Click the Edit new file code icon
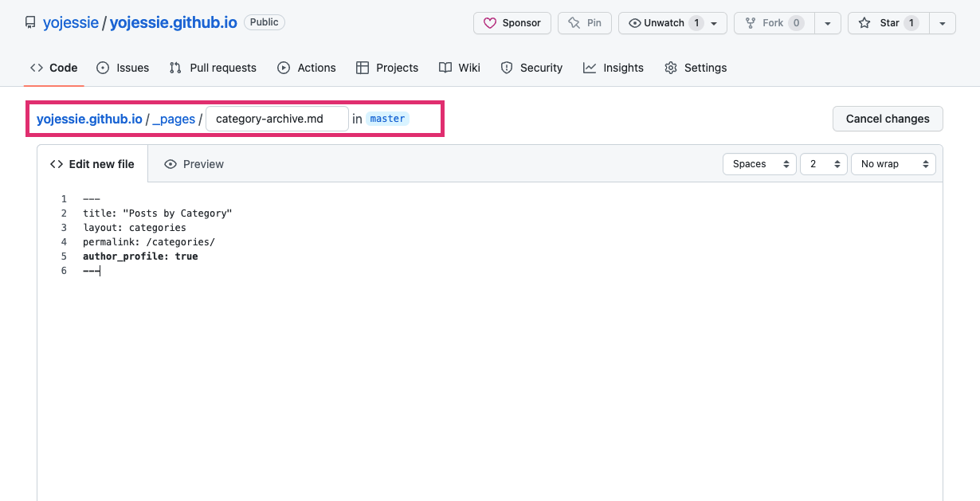Screen dimensions: 980x501 [57, 164]
